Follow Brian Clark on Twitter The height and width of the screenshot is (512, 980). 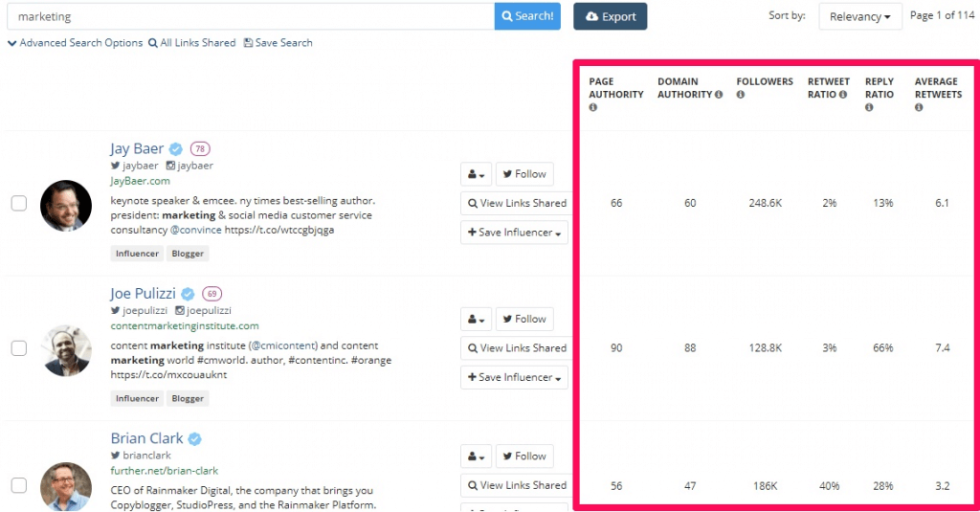click(524, 456)
